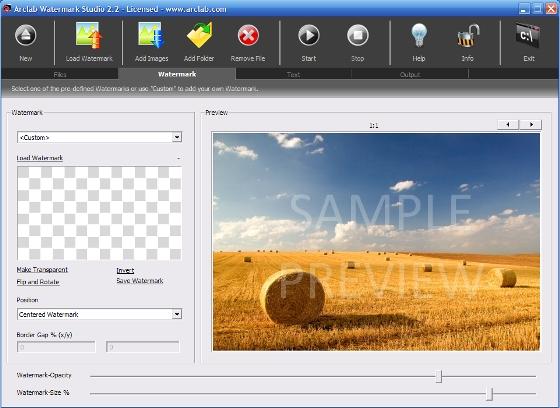Open the <Custom> watermark dropdown
Screen dimensions: 560x408
(99, 137)
